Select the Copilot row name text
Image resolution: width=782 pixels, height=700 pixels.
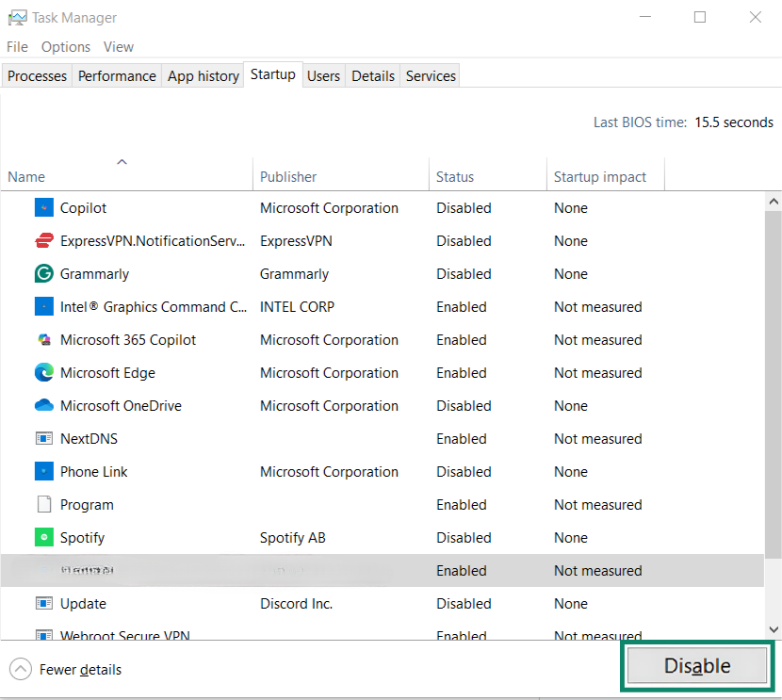click(x=83, y=208)
